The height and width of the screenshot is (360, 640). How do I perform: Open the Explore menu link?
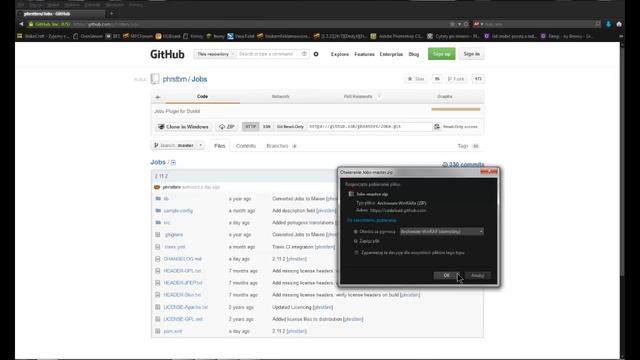[x=340, y=54]
